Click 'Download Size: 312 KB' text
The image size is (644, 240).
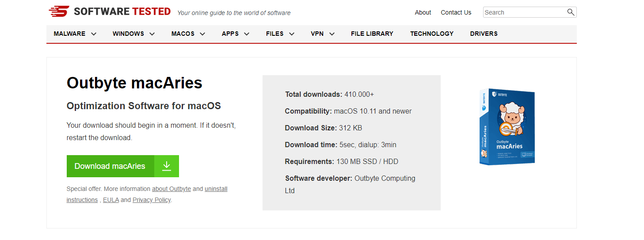(324, 128)
